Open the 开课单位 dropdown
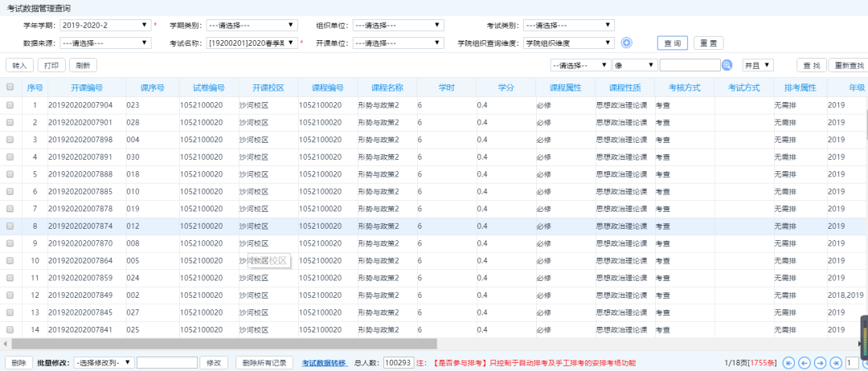 [x=398, y=43]
